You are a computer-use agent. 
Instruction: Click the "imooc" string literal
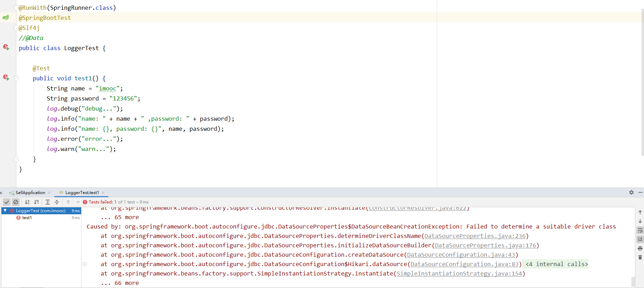(108, 89)
